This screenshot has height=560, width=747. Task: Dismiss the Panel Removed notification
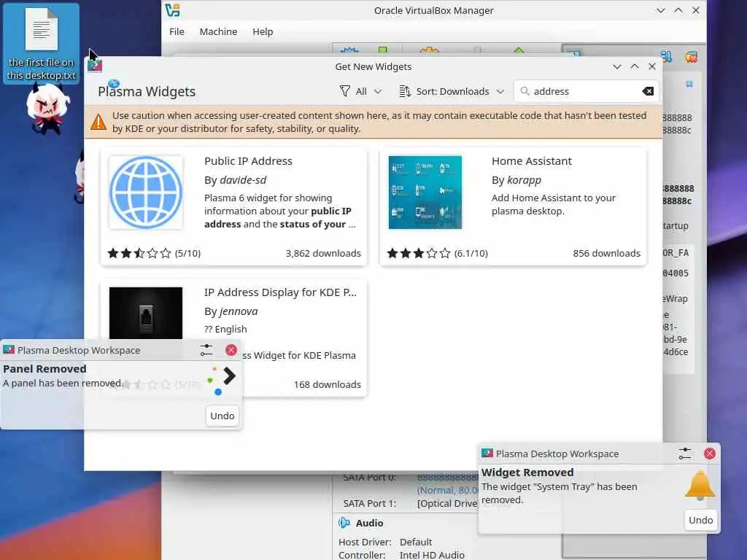coord(231,350)
